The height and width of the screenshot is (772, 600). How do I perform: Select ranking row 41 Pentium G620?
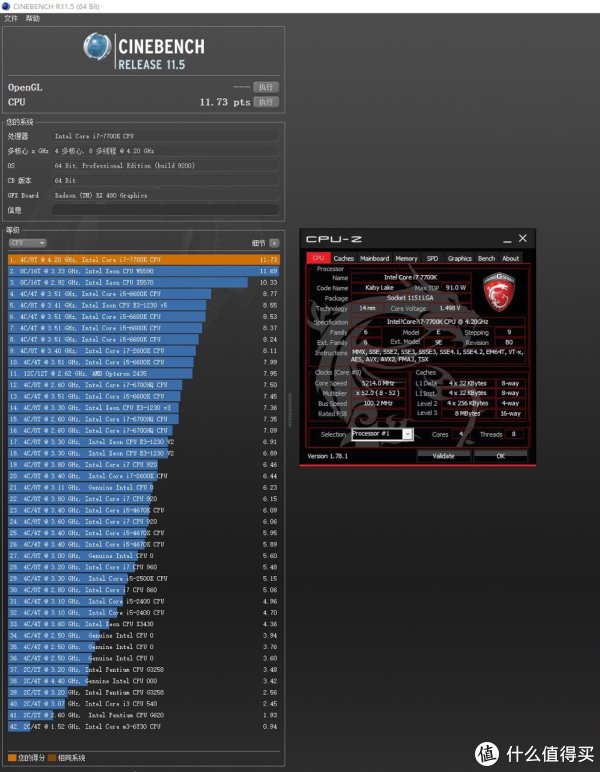[x=144, y=715]
